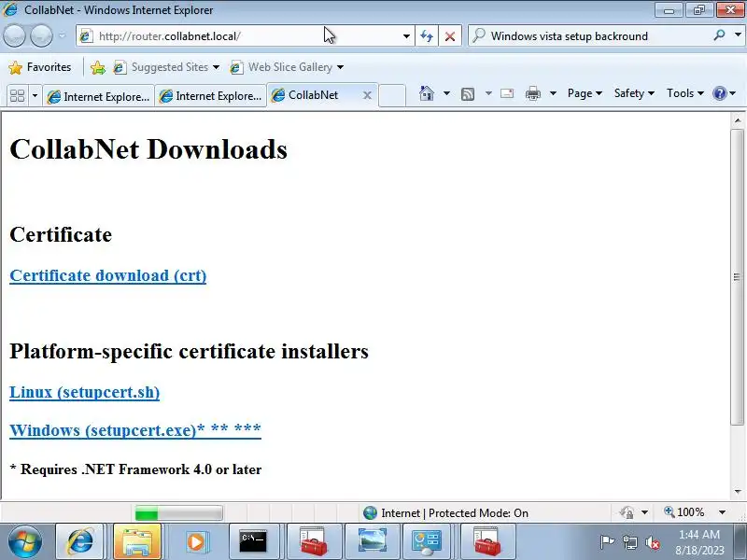Expand the address bar autocomplete dropdown
747x560 pixels.
(x=406, y=36)
